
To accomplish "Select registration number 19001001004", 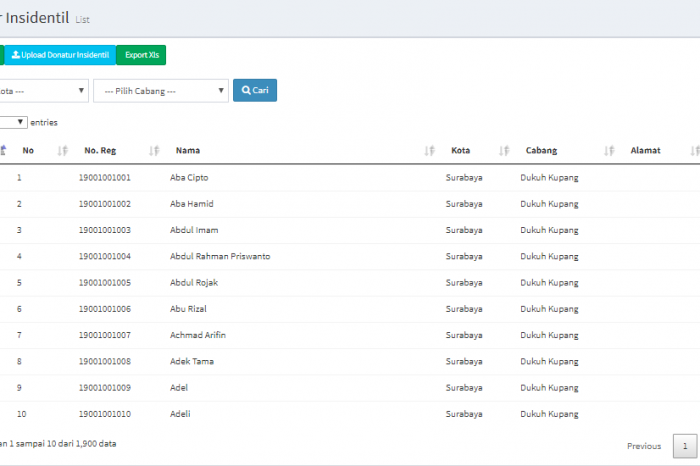I will pyautogui.click(x=104, y=256).
